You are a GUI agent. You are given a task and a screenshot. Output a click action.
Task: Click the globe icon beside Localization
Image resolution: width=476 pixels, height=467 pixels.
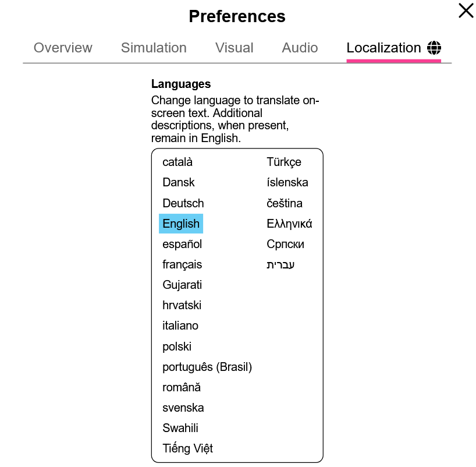click(434, 48)
